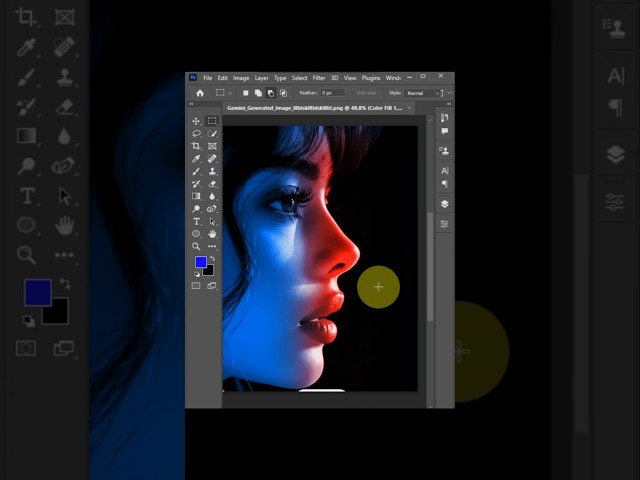640x480 pixels.
Task: Open the Filter menu
Action: (319, 78)
